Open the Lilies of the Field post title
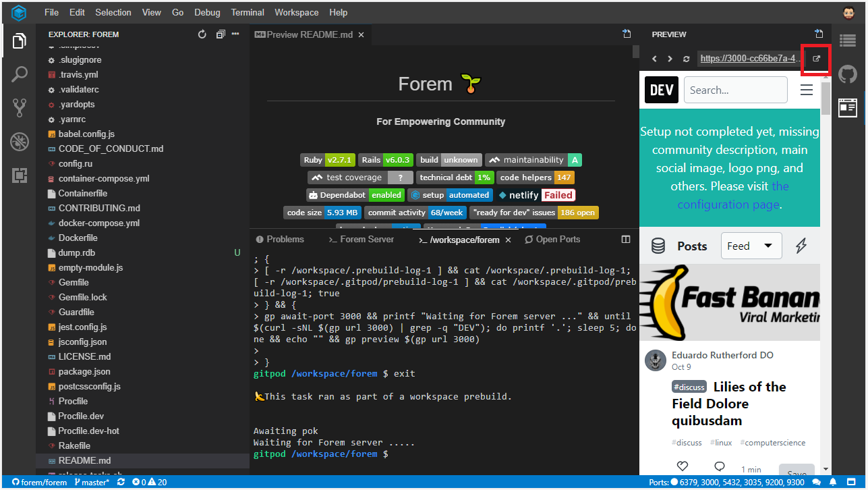 [729, 404]
